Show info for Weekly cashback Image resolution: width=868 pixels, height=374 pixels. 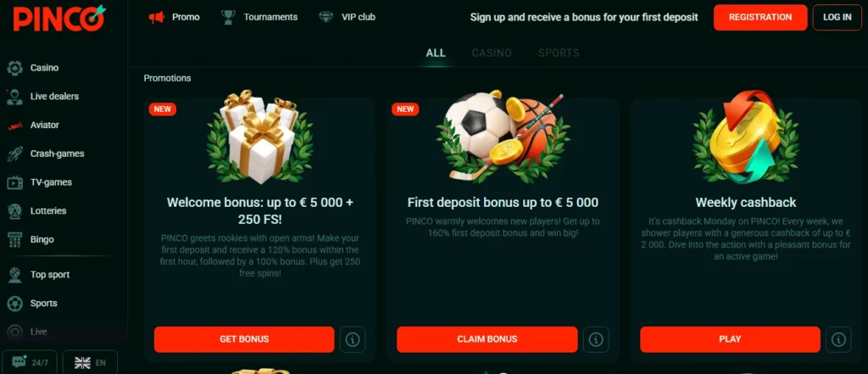click(838, 339)
